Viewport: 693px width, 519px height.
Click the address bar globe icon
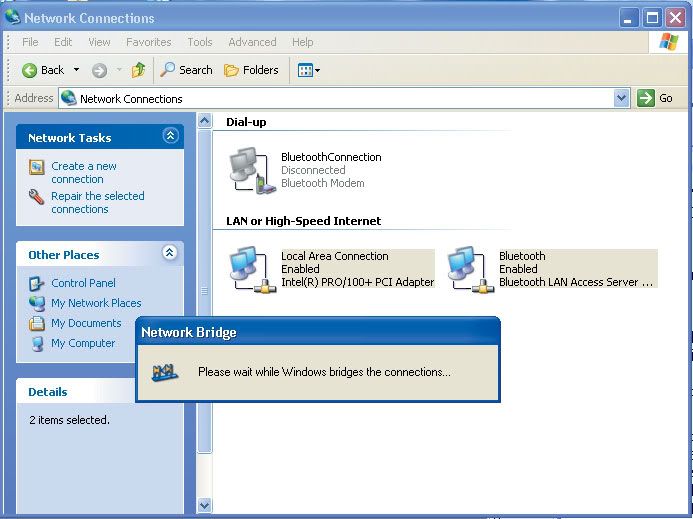click(69, 98)
